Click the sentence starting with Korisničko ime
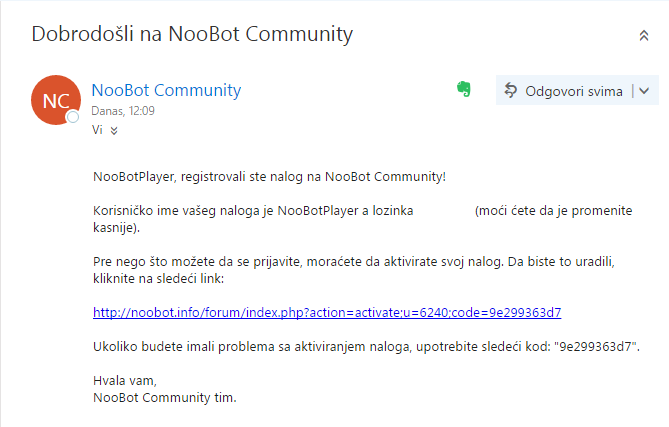 pyautogui.click(x=250, y=211)
